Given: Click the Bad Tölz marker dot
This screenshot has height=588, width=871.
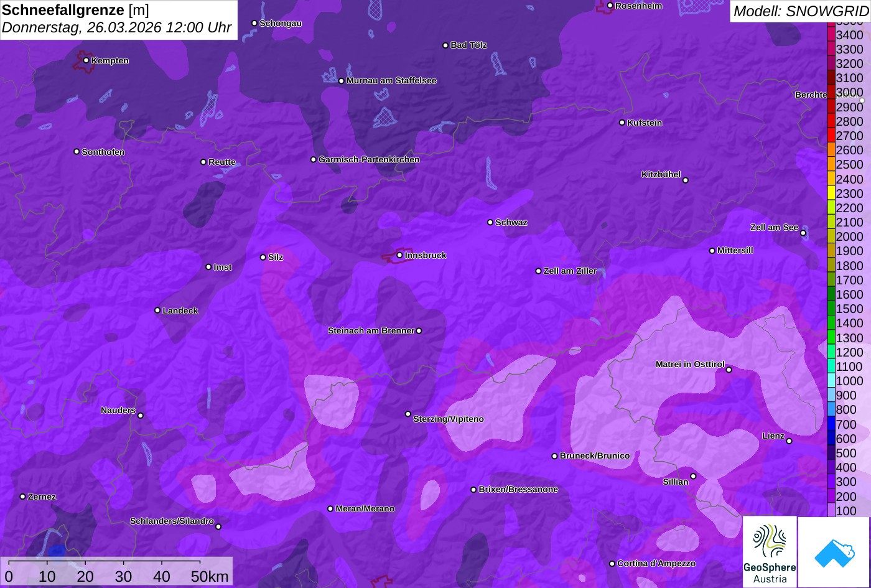Looking at the screenshot, I should [445, 45].
